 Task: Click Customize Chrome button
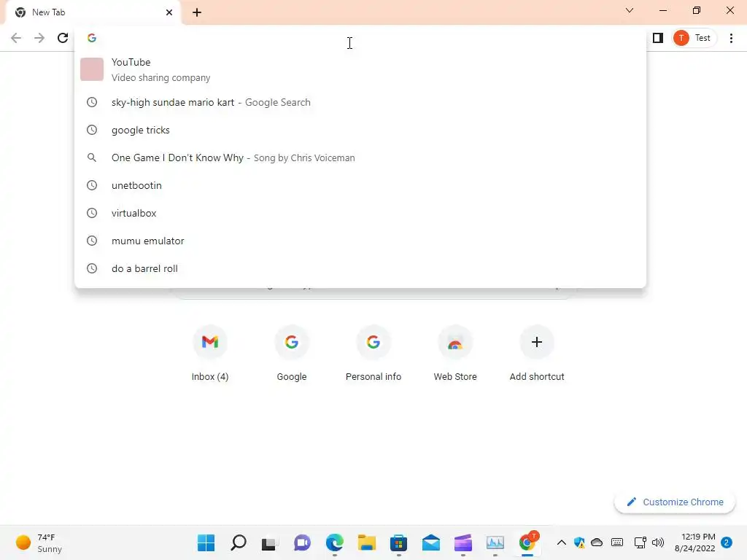click(675, 502)
